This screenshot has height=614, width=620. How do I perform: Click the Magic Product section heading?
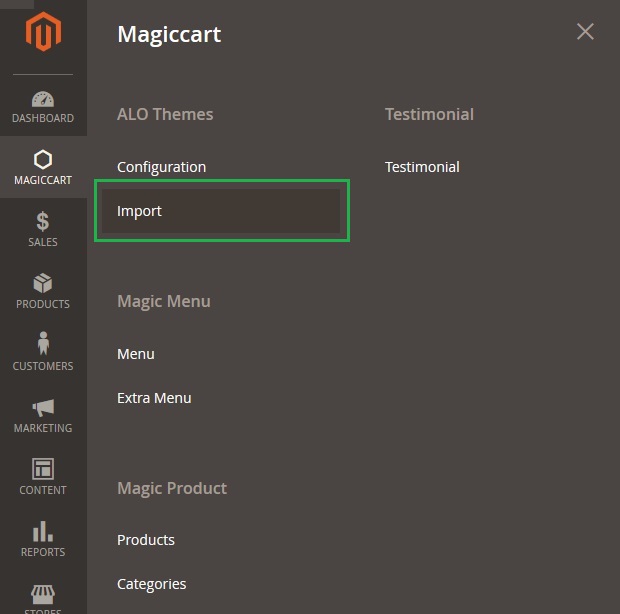[x=172, y=488]
